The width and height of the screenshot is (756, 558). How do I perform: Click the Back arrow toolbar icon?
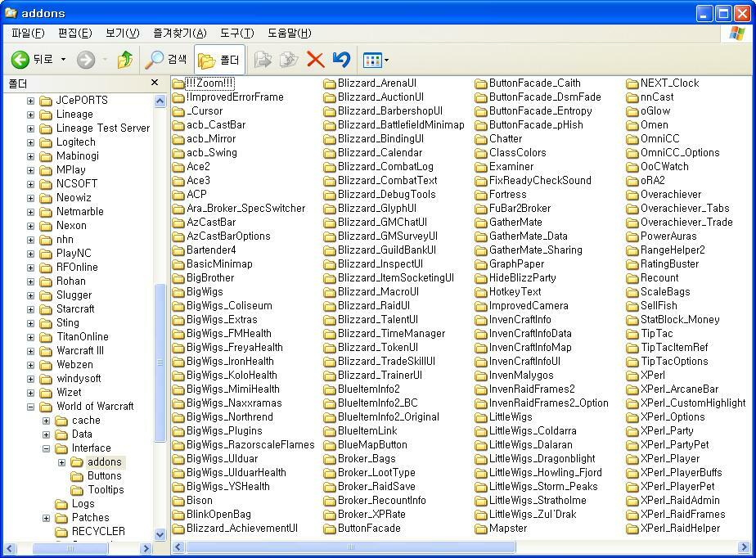point(20,60)
